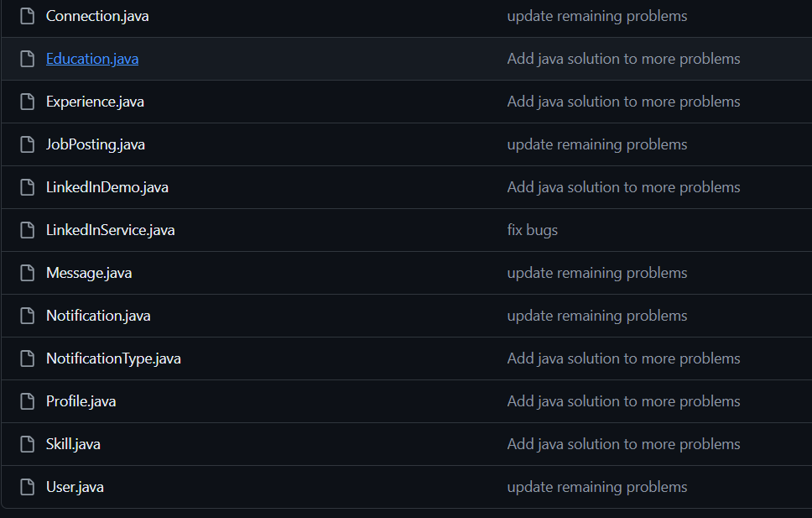
Task: Click the file icon beside Connection.java
Action: click(x=28, y=16)
